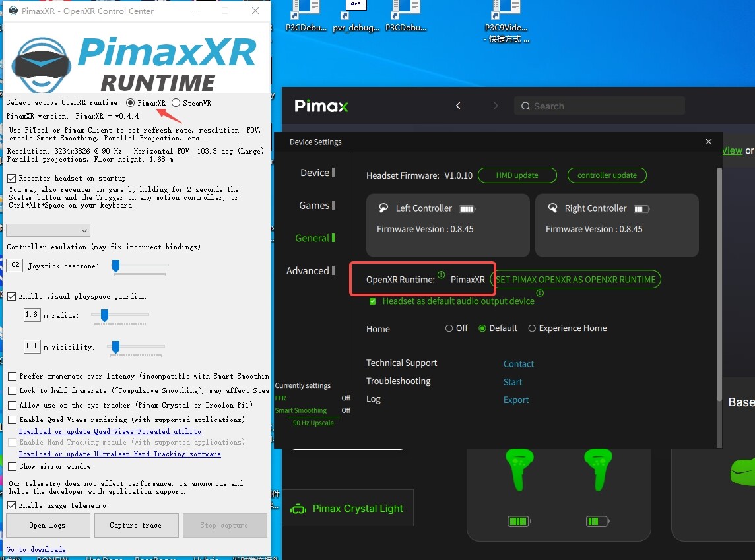755x560 pixels.
Task: Close the Device Settings dialog
Action: tap(708, 142)
